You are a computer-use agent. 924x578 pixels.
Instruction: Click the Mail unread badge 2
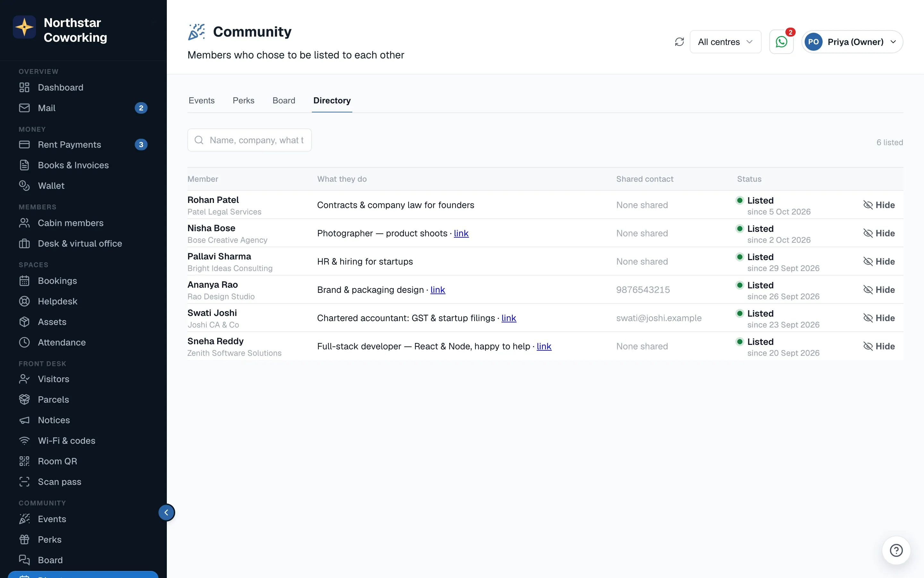pyautogui.click(x=141, y=108)
